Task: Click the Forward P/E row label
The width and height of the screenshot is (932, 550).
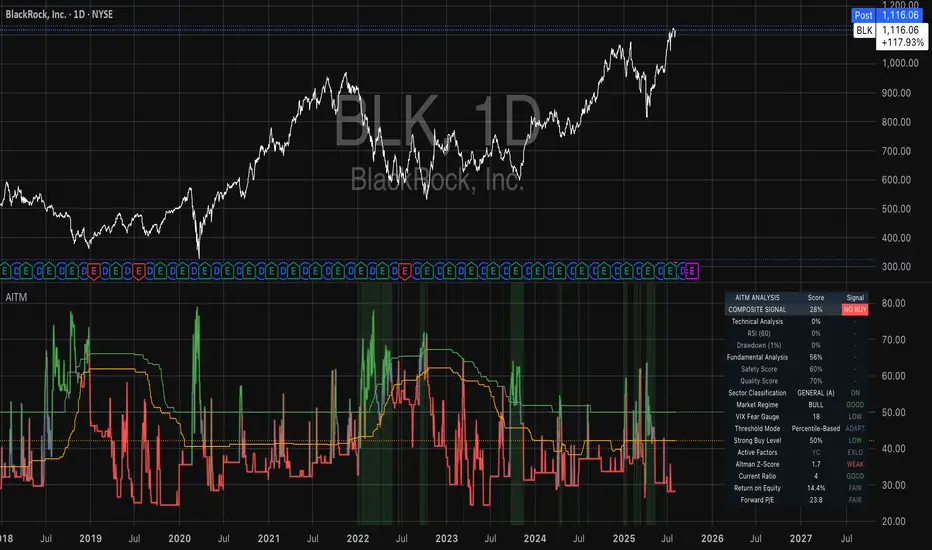Action: (757, 500)
